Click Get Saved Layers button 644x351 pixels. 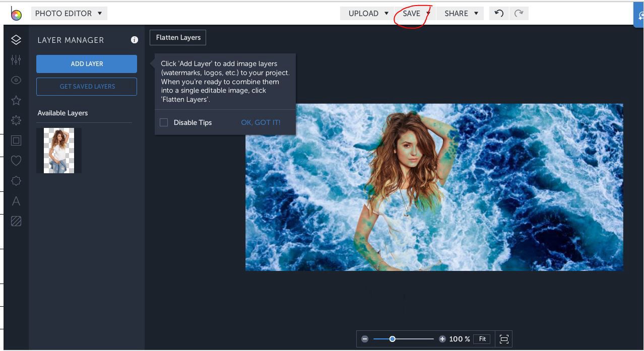[x=87, y=87]
